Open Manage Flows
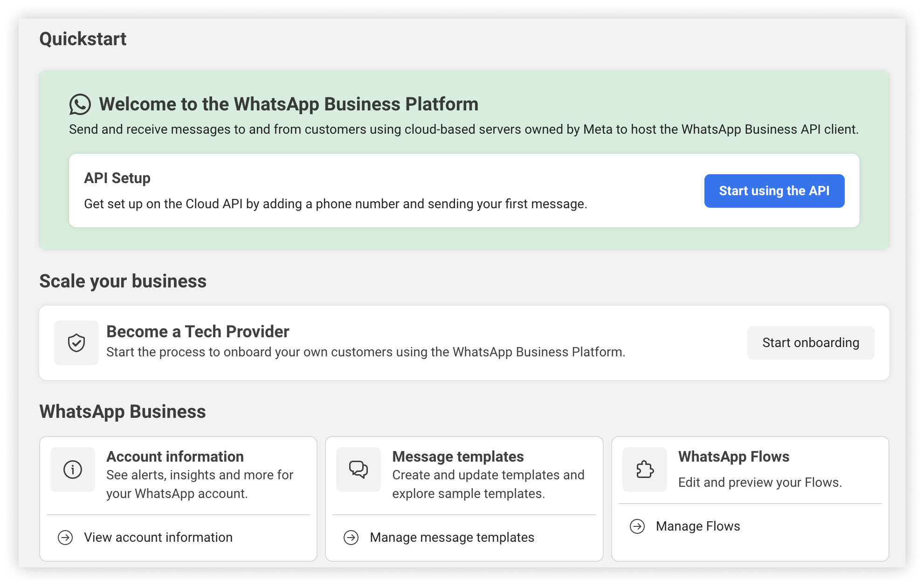Screen dimensions: 924x586 (x=697, y=526)
